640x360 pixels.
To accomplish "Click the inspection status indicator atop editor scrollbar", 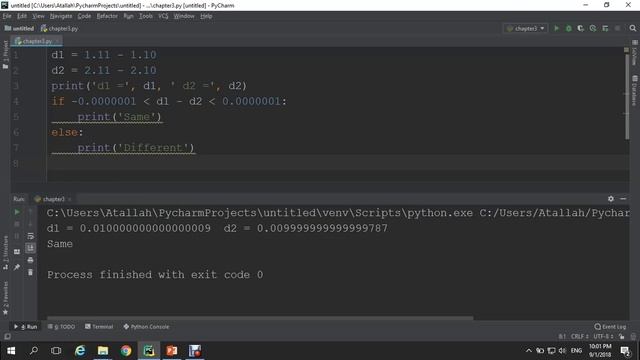I will coord(627,50).
